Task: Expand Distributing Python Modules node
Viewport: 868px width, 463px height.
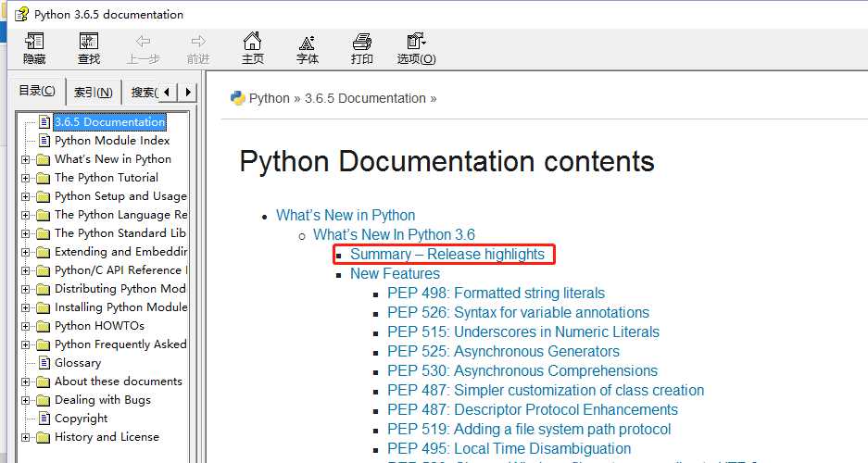Action: click(x=25, y=289)
